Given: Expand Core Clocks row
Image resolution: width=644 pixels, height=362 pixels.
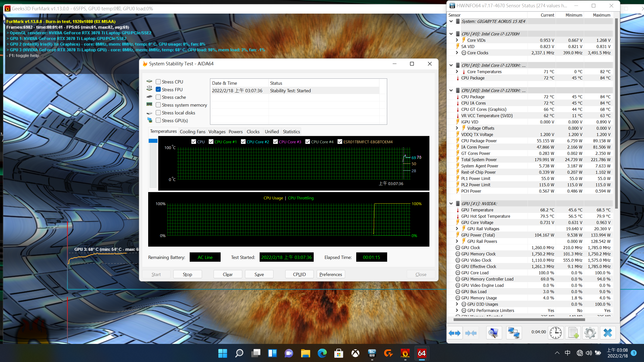Looking at the screenshot, I should click(x=457, y=53).
